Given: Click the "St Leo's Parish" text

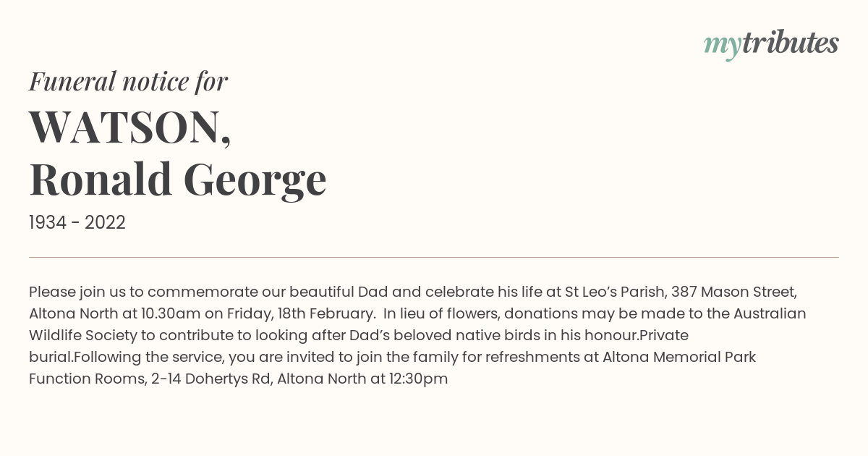Looking at the screenshot, I should [x=616, y=292].
